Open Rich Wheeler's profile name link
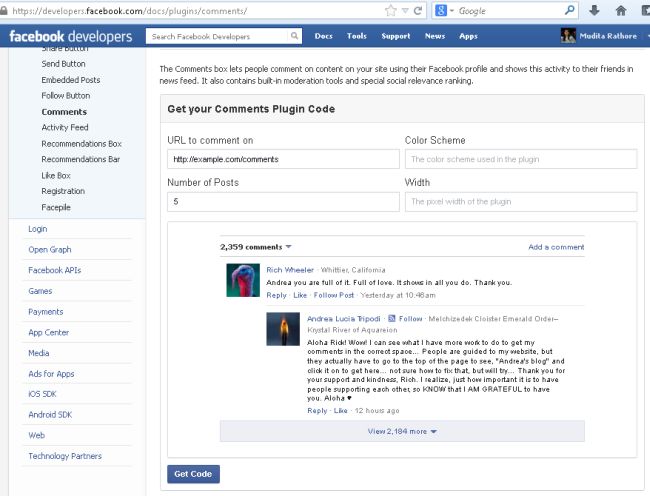 (x=290, y=270)
